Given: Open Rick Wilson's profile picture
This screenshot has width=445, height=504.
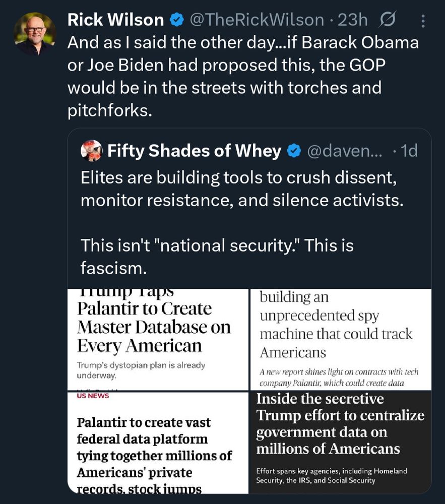Looking at the screenshot, I should tap(35, 34).
